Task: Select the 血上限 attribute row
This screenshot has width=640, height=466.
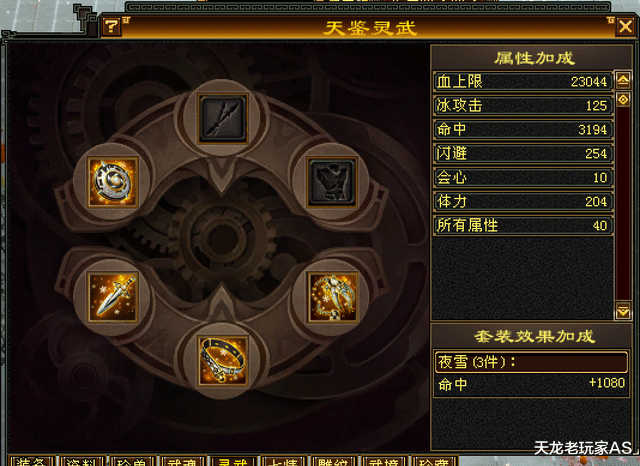Action: tap(523, 82)
